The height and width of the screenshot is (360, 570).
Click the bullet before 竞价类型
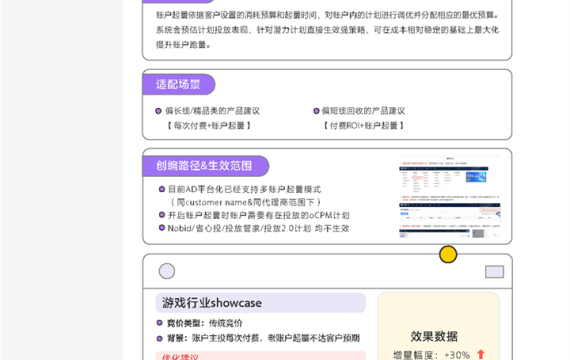click(x=159, y=323)
